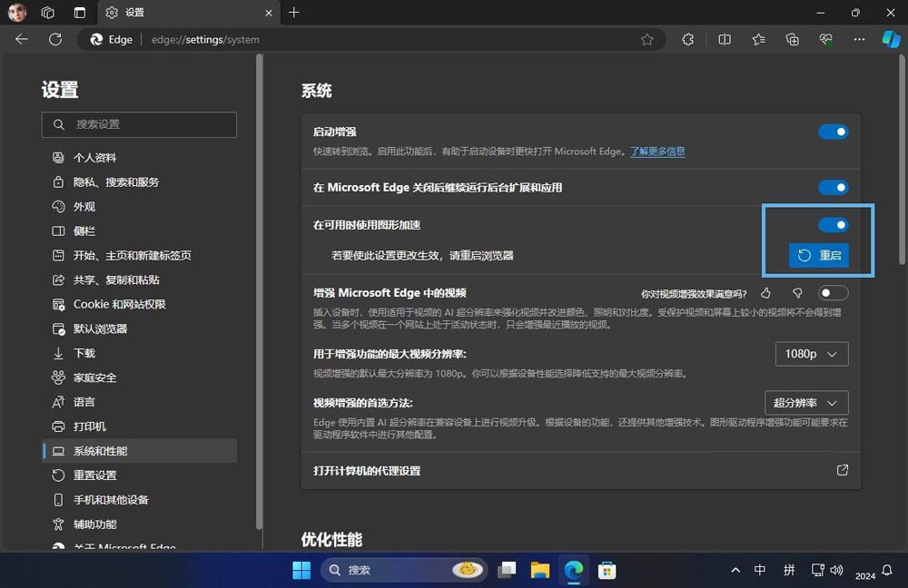Open 语言 settings page
Screen dimensions: 908x588
[139, 402]
